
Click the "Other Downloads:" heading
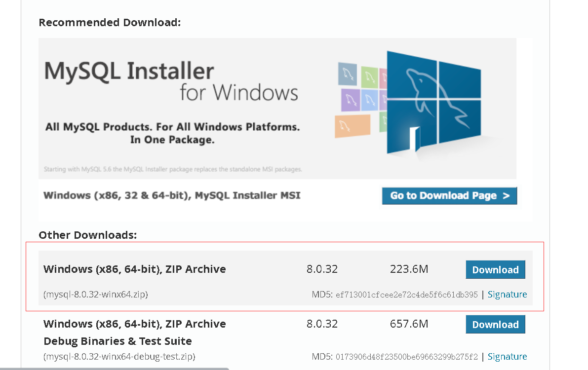point(88,235)
